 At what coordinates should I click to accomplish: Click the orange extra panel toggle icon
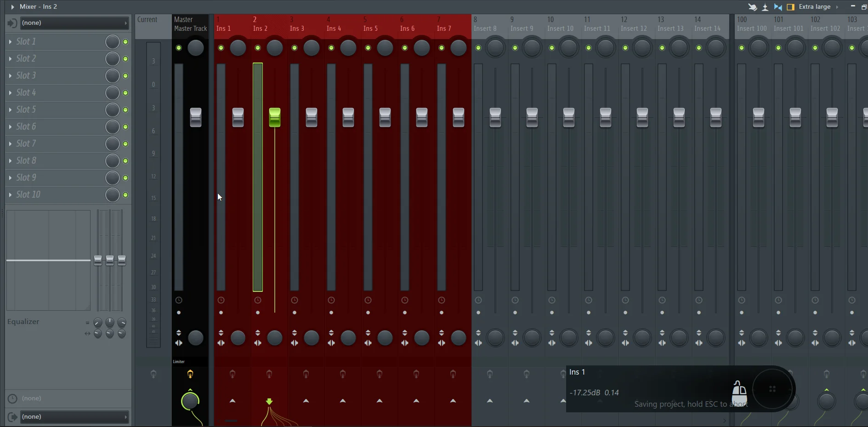(791, 7)
